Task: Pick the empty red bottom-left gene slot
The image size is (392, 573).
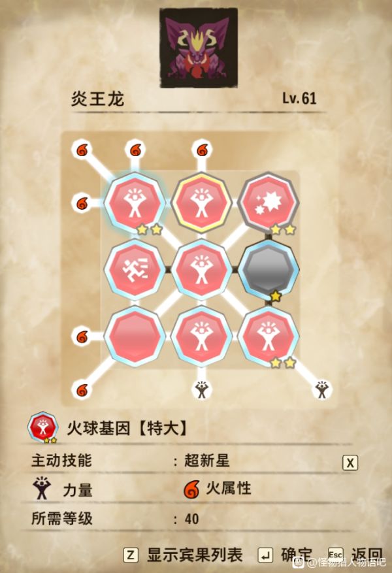Action: (x=135, y=336)
